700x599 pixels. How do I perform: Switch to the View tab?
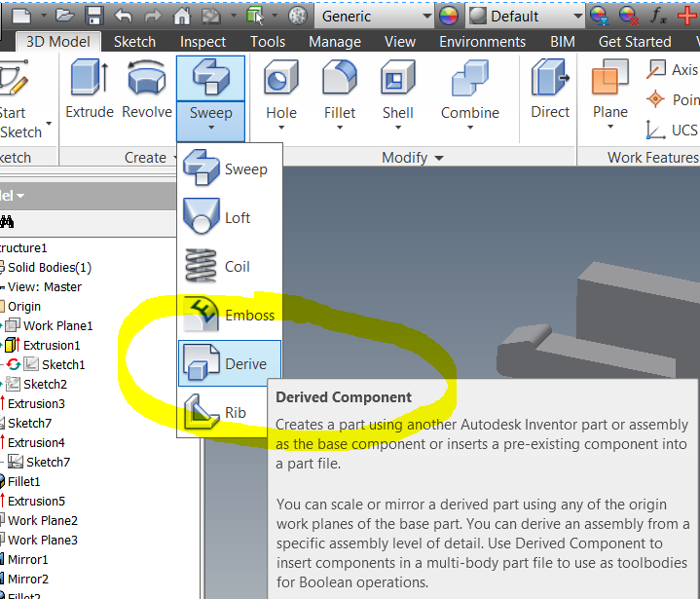(400, 42)
